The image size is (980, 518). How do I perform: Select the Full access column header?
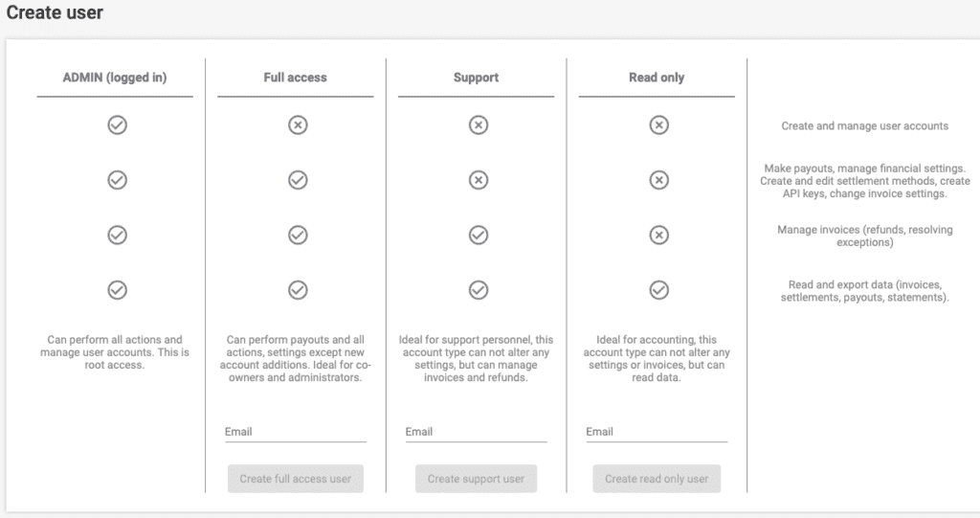click(295, 78)
